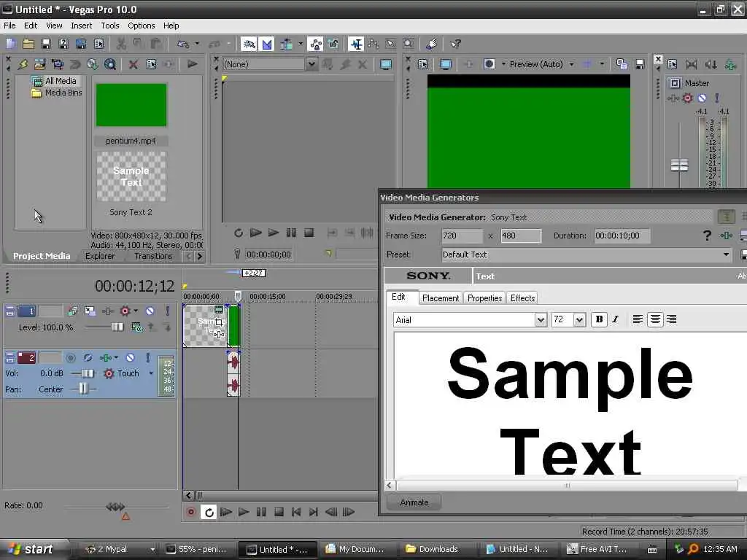Click timeline Play button
This screenshot has width=747, height=560.
point(244,513)
